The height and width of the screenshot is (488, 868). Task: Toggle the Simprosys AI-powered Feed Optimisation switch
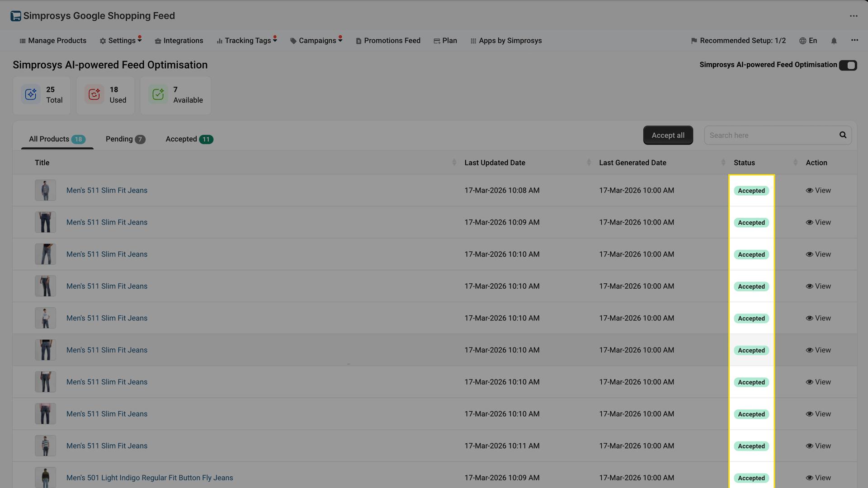point(849,65)
